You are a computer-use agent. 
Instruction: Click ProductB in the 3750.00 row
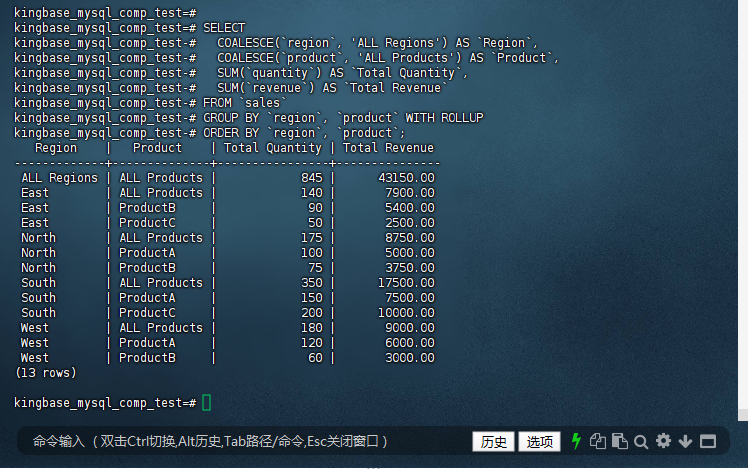point(147,268)
